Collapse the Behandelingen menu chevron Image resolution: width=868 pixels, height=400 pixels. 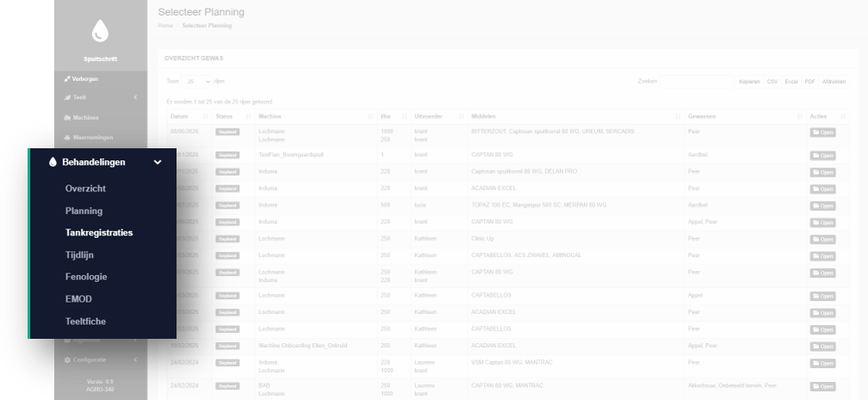pos(158,162)
